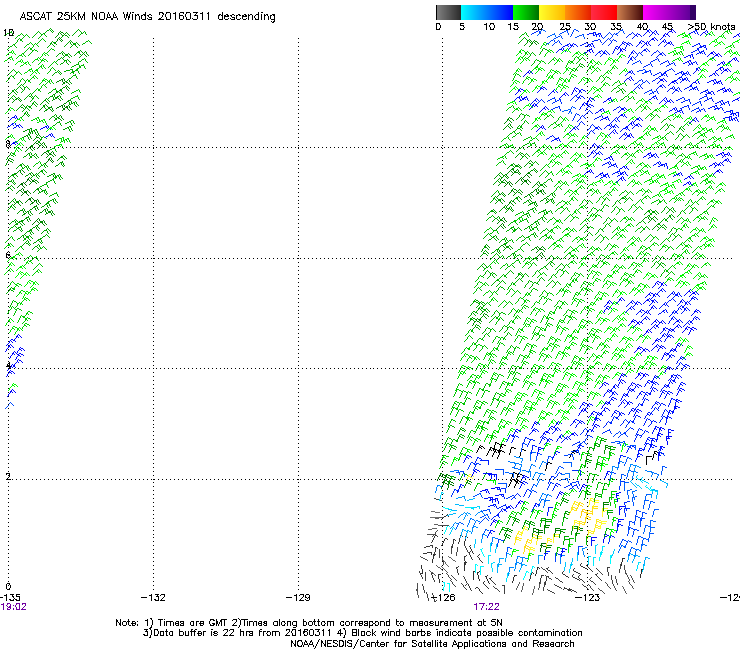Click the orange 25-30 knots color swatch
The height and width of the screenshot is (650, 740).
(x=578, y=12)
